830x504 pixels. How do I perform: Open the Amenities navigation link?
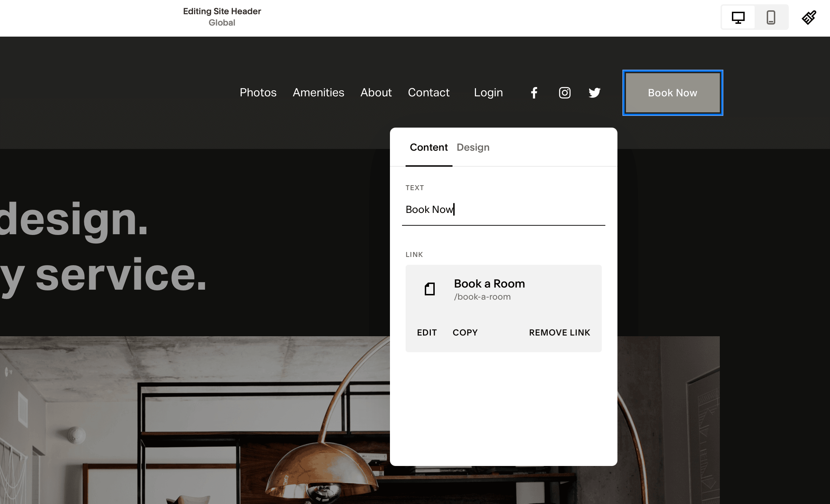click(318, 92)
